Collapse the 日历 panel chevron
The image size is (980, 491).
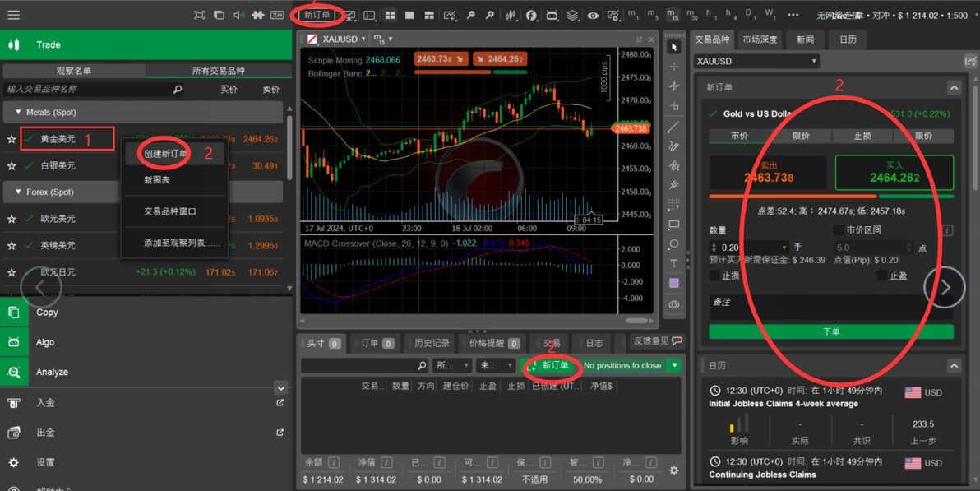[x=954, y=365]
